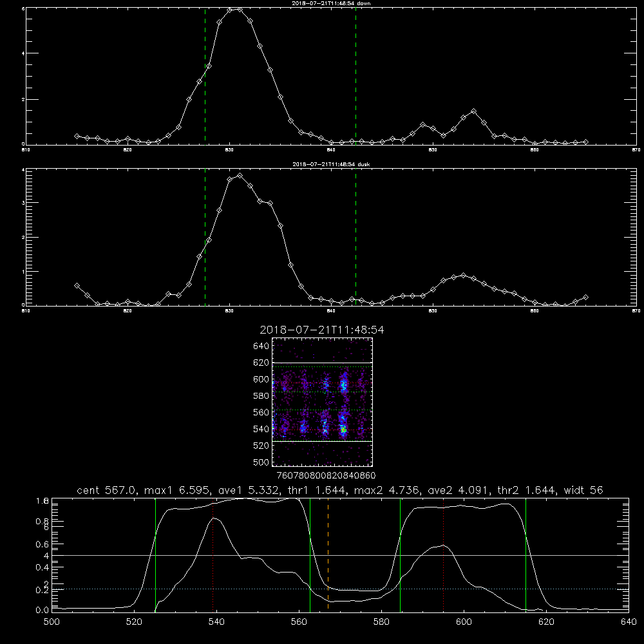644x644 pixels.
Task: Click the secondary peak diamond near 854 in dawn plot
Action: pos(473,111)
